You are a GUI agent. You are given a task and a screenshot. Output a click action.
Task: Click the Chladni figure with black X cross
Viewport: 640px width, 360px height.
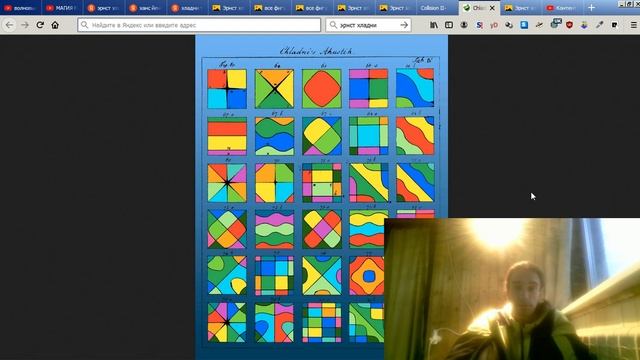274,89
